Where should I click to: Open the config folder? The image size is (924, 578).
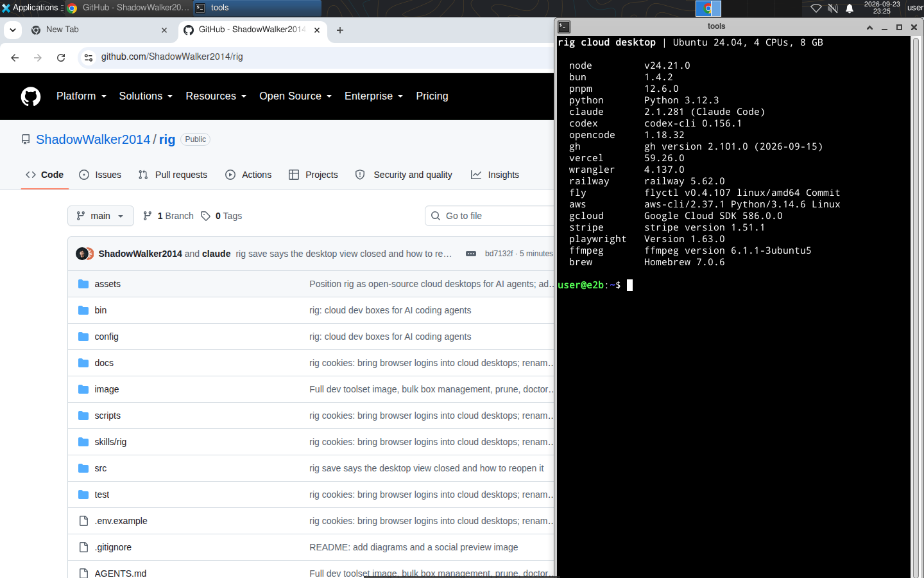click(x=107, y=337)
